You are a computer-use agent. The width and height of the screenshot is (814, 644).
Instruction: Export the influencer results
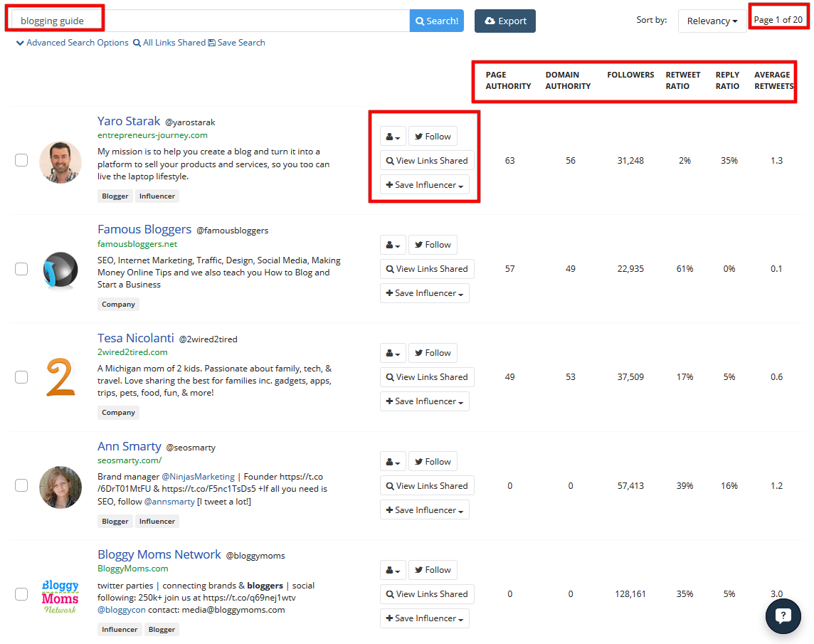tap(505, 21)
